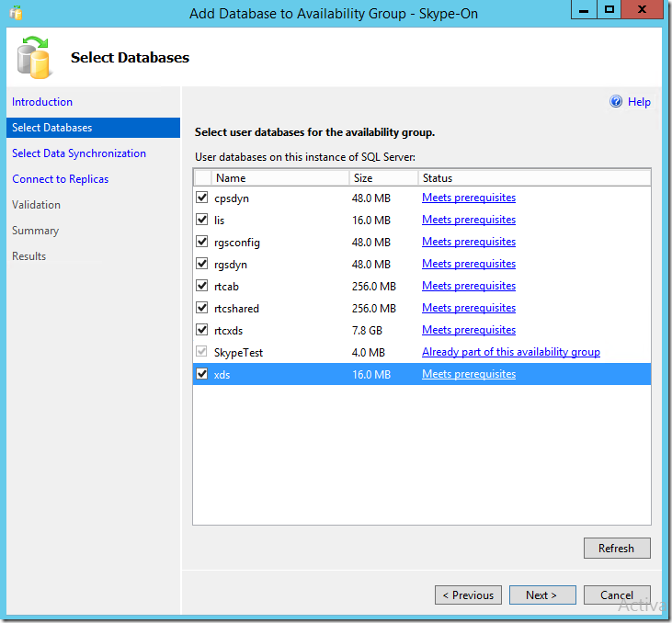
Task: Click the Validation step in sidebar
Action: [x=36, y=205]
